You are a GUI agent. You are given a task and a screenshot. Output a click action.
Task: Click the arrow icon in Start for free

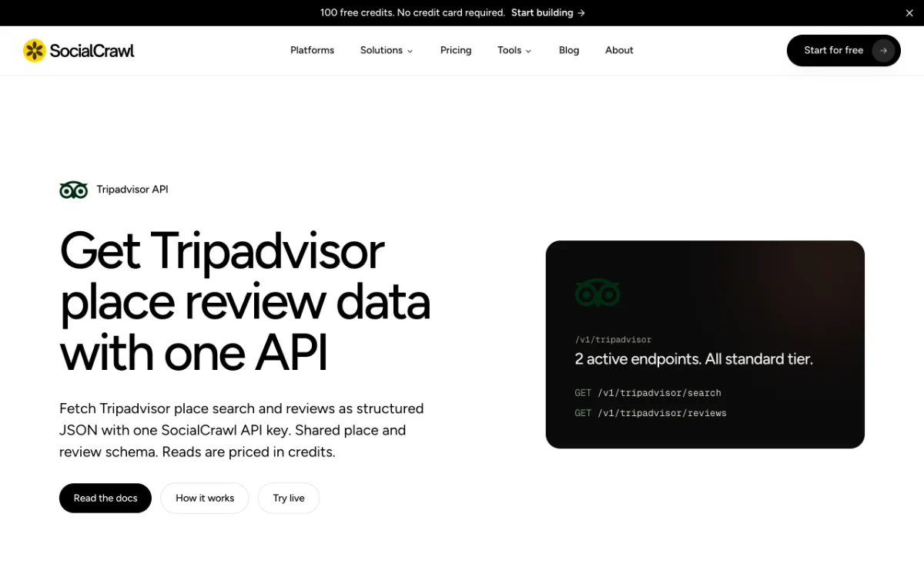(883, 51)
